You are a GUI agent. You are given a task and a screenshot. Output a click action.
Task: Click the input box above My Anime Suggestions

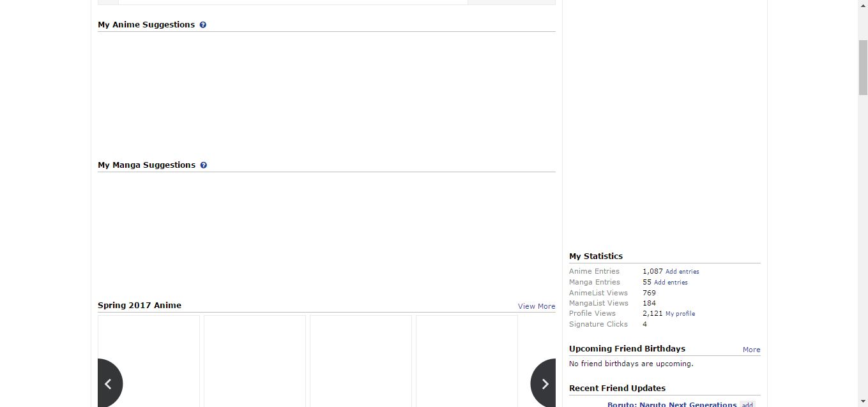coord(293,2)
